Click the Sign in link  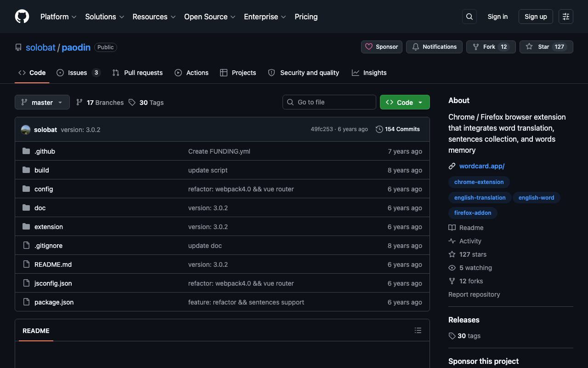click(498, 17)
